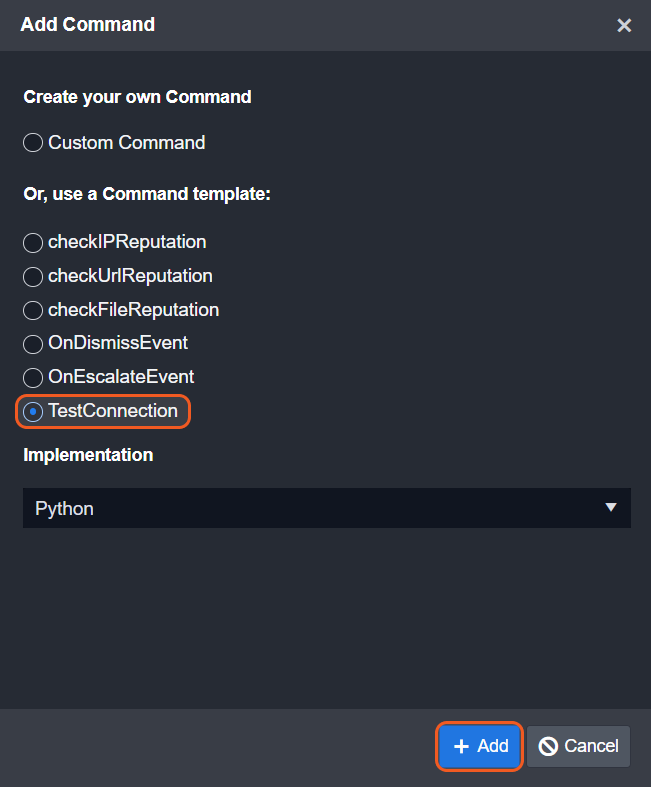This screenshot has width=651, height=787.
Task: Pick the checkUrlReputation template option
Action: [33, 277]
